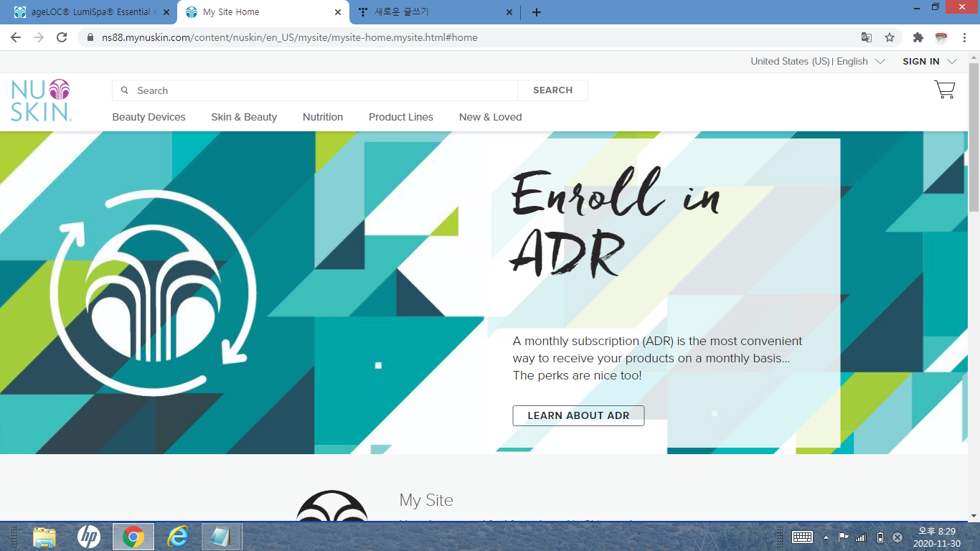Click the scrollbar down arrow
Viewport: 980px width, 551px height.
click(x=974, y=515)
